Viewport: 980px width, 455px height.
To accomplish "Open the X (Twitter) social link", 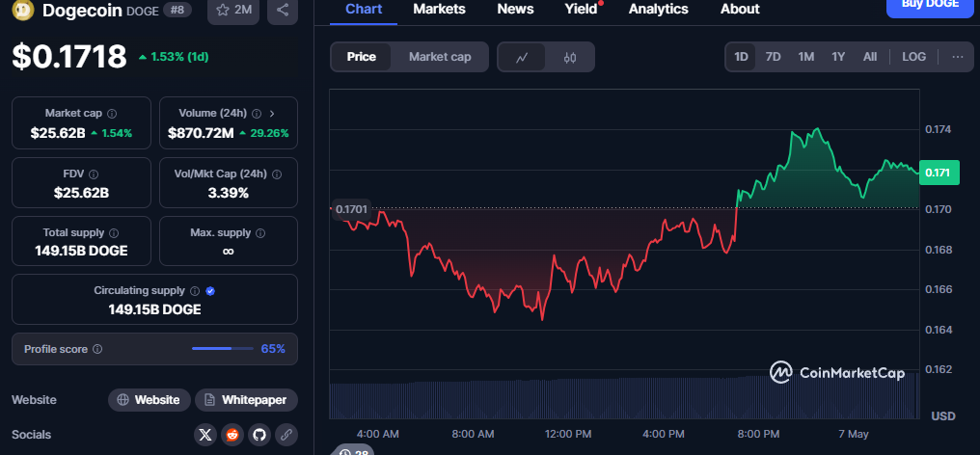I will (x=205, y=435).
